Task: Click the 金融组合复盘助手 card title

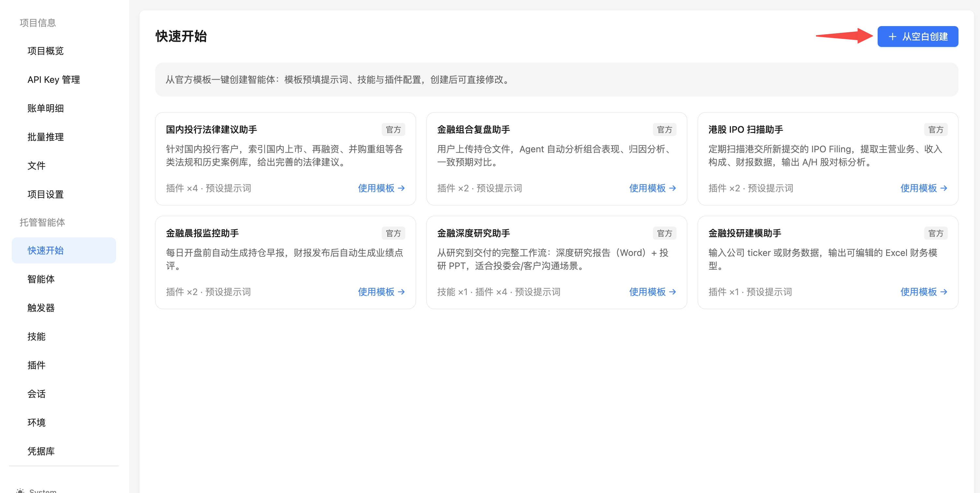Action: pos(474,129)
